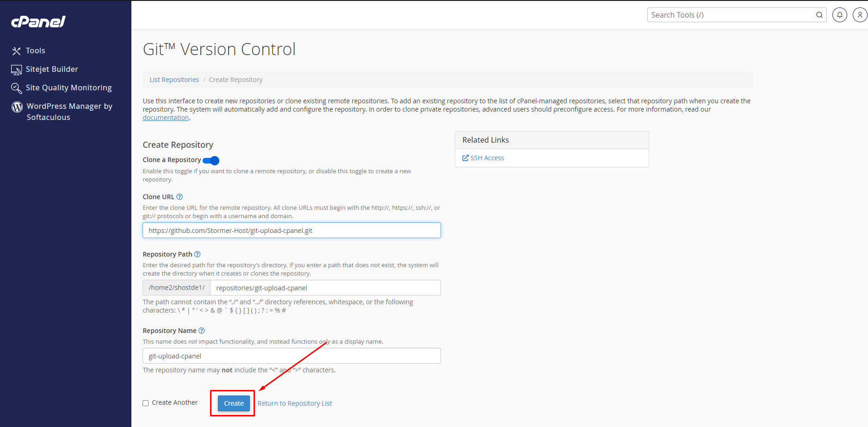The height and width of the screenshot is (427, 868).
Task: Open the Site Quality Monitoring magnifier icon
Action: tap(17, 88)
